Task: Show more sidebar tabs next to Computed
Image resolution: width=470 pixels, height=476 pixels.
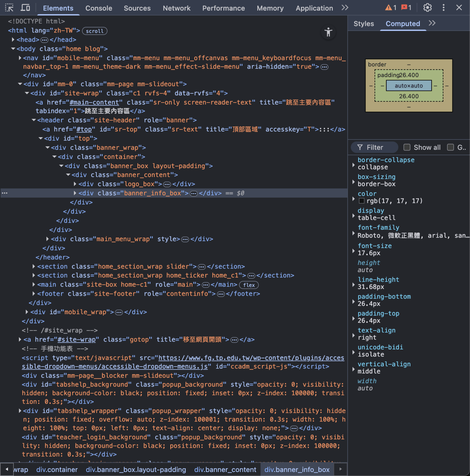Action: (x=432, y=23)
